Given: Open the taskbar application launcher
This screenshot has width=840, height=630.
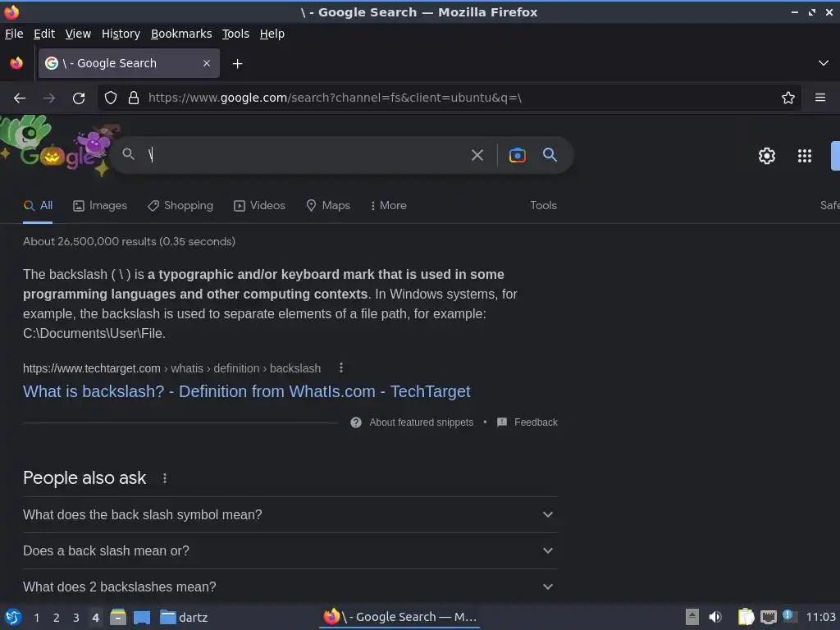Looking at the screenshot, I should (13, 617).
